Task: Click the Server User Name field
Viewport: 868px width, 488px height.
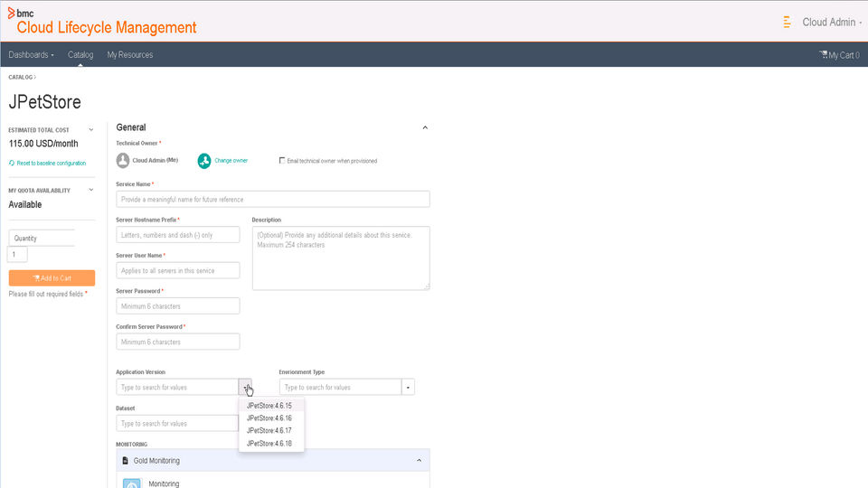Action: [x=178, y=270]
